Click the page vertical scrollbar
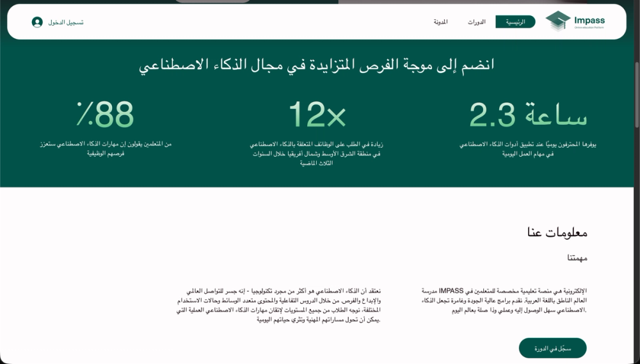Viewport: 640px width, 364px height. (637, 95)
